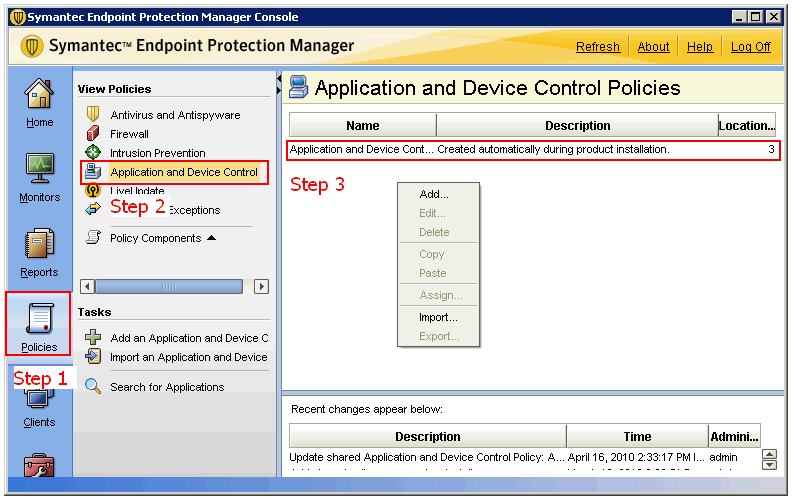Open the Home section icon
This screenshot has width=792, height=499.
pyautogui.click(x=39, y=95)
